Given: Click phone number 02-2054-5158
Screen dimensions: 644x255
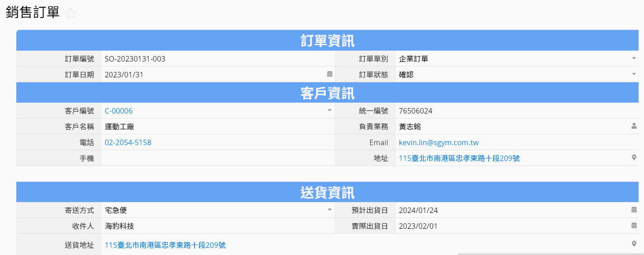Looking at the screenshot, I should 128,143.
